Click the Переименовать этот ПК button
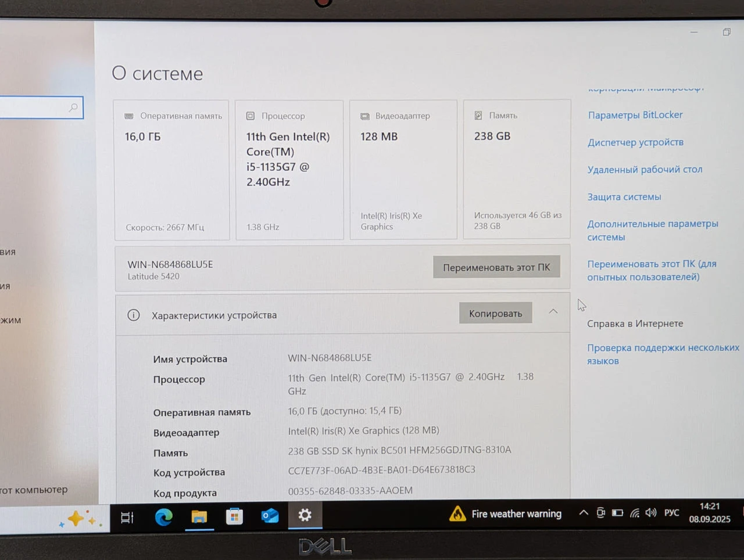 click(496, 267)
